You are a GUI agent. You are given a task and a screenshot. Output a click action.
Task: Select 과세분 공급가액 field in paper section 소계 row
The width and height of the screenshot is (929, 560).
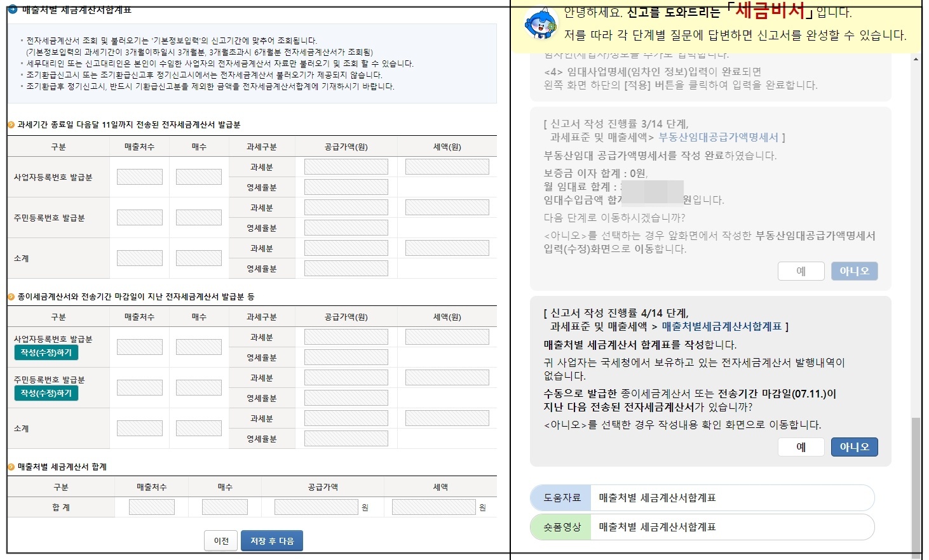[x=346, y=418]
